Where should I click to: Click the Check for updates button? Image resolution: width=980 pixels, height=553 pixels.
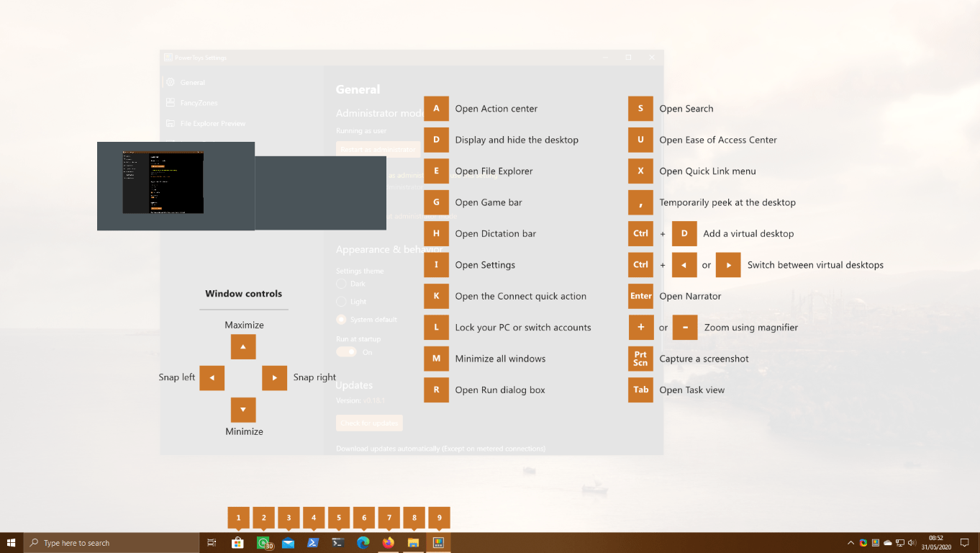point(368,423)
